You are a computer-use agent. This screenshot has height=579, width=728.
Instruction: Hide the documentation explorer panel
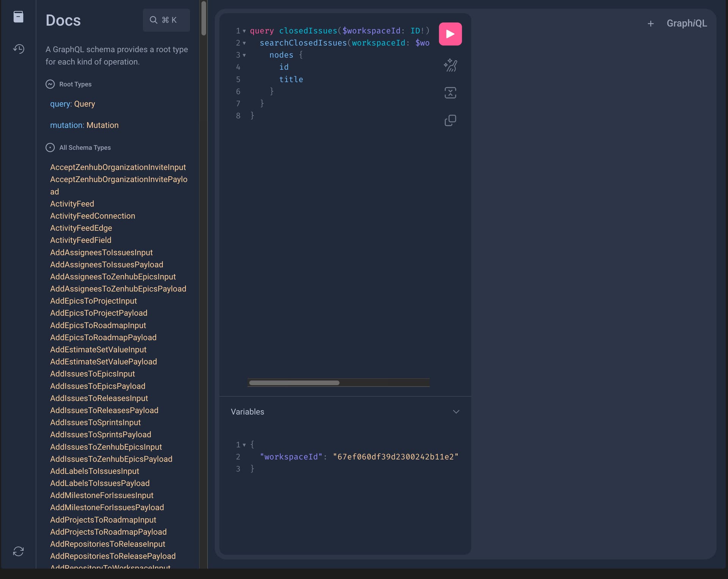coord(18,17)
